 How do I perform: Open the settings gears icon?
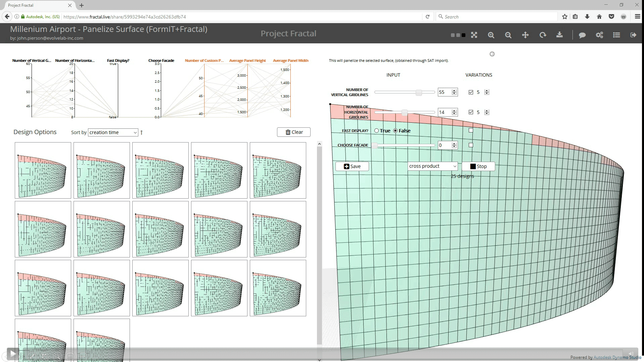pyautogui.click(x=599, y=35)
